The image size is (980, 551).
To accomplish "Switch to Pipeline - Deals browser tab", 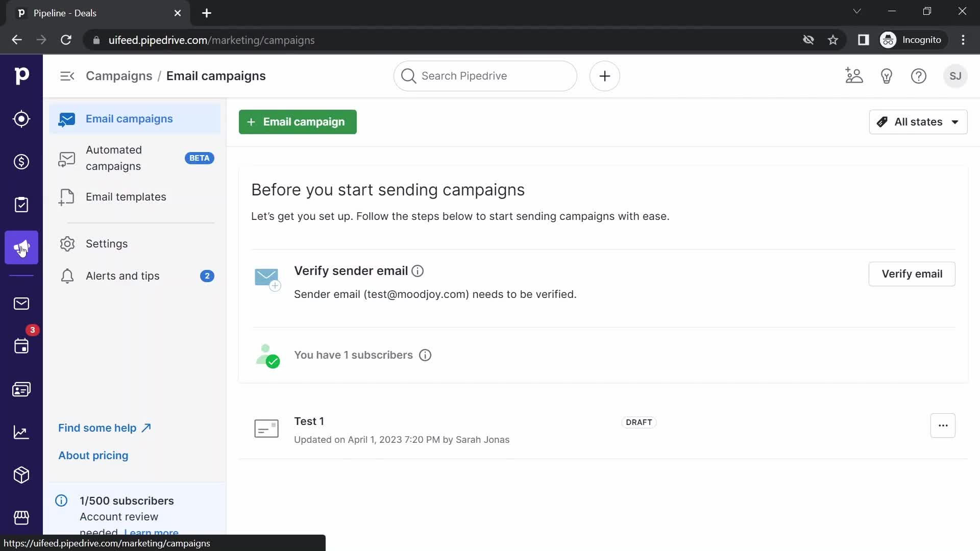I will (x=97, y=13).
